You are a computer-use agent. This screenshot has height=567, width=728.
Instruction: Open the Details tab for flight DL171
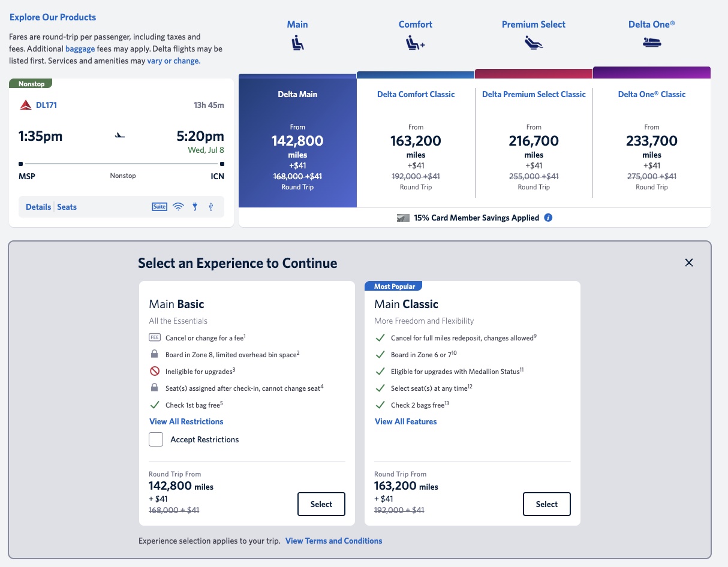coord(38,206)
